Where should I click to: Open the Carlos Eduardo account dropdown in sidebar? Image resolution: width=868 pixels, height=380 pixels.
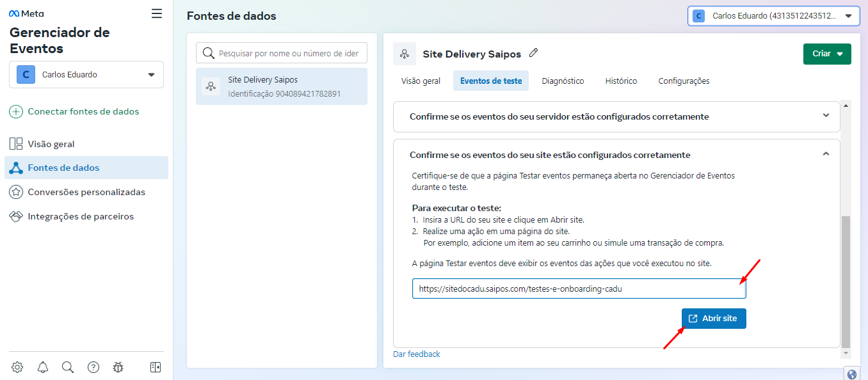pos(86,74)
